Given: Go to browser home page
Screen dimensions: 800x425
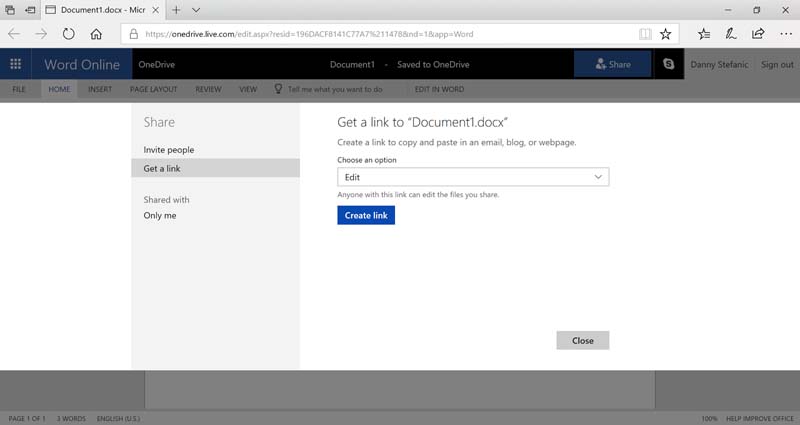Looking at the screenshot, I should coord(96,34).
